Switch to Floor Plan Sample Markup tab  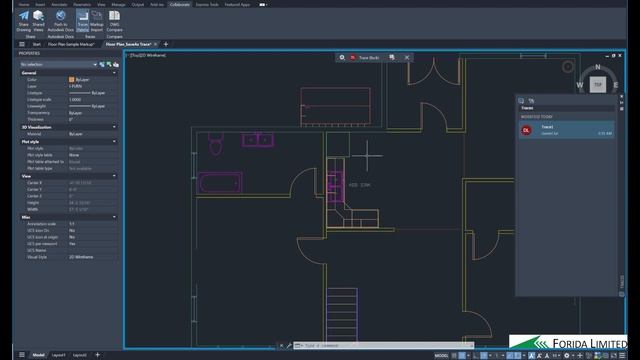coord(71,44)
